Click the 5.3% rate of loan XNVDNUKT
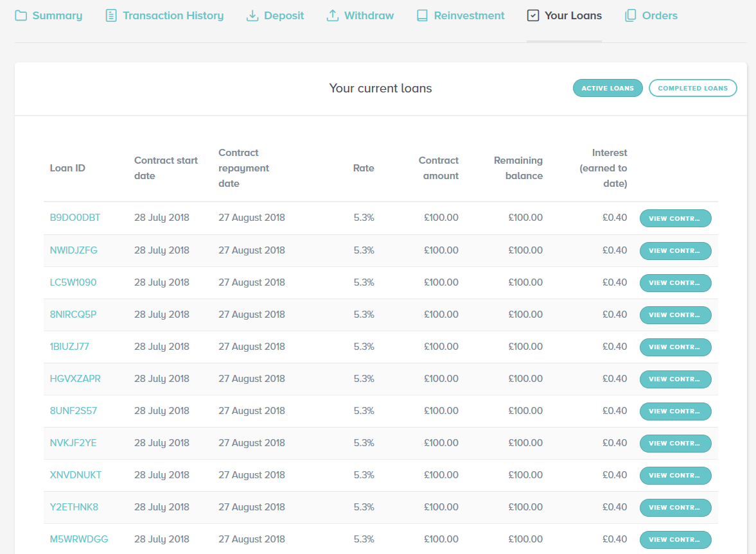This screenshot has height=554, width=756. [x=364, y=475]
